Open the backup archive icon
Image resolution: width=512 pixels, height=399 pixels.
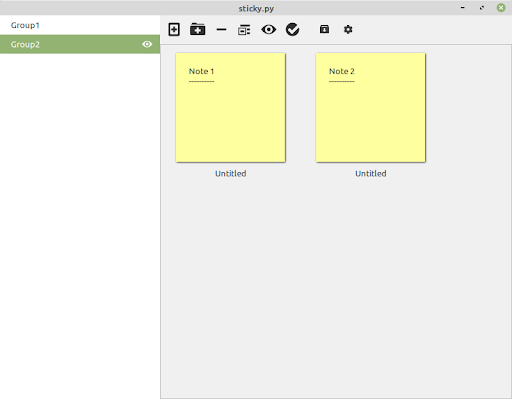pyautogui.click(x=324, y=29)
